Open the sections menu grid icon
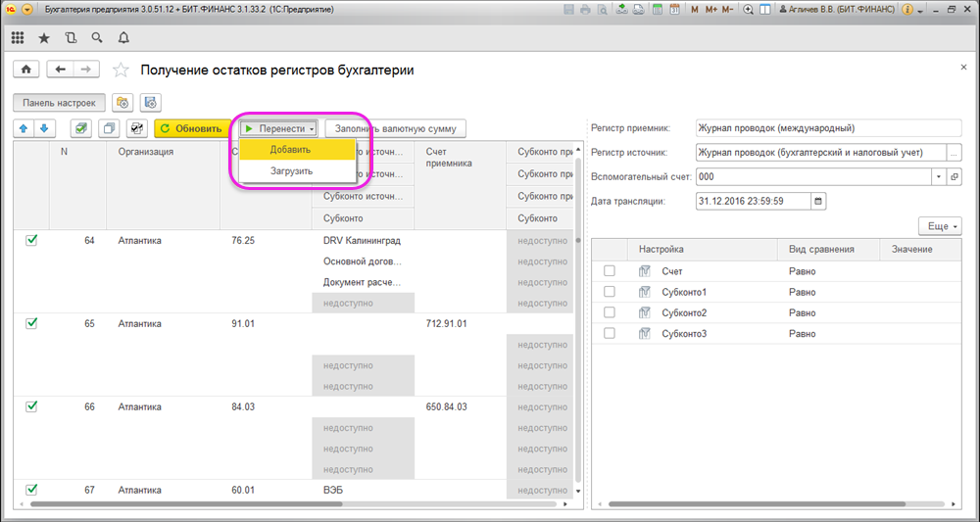The height and width of the screenshot is (522, 980). coord(18,38)
